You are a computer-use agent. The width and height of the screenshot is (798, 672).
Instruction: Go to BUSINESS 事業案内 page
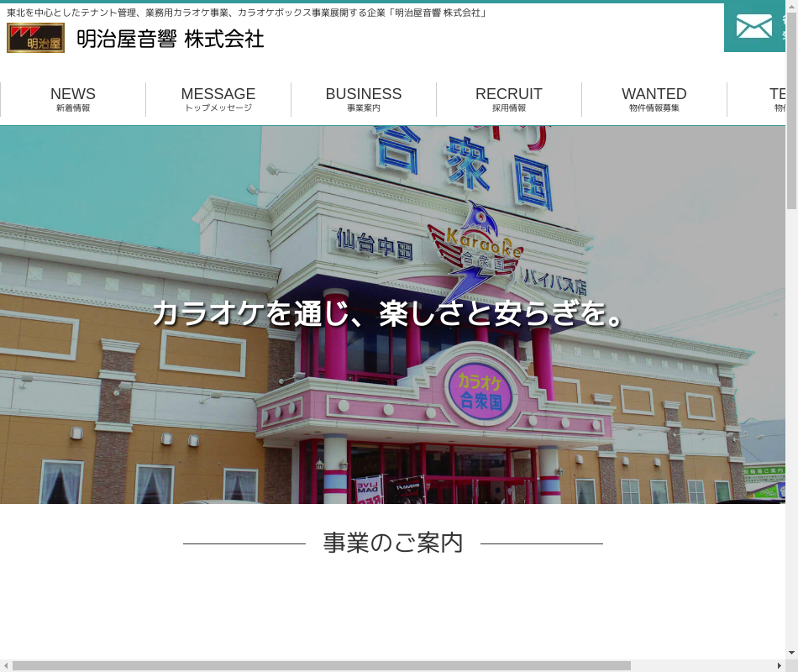click(x=364, y=99)
